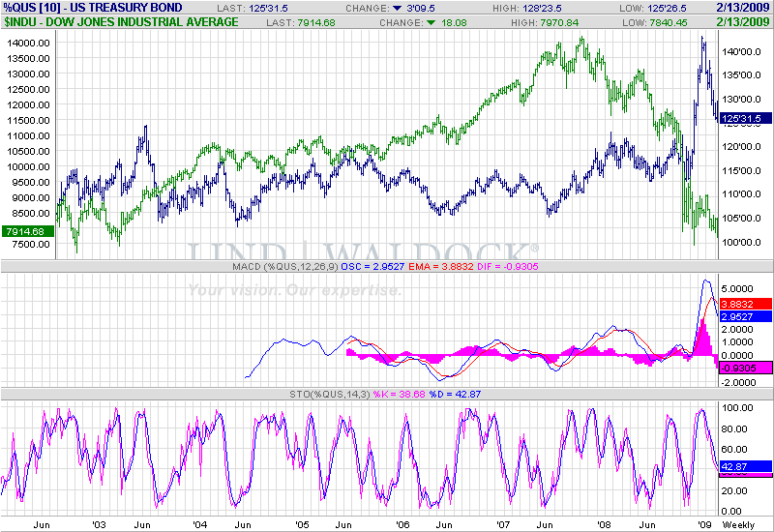Click the 100'00.0 label on right axis
Image resolution: width=774 pixels, height=532 pixels.
tap(741, 242)
